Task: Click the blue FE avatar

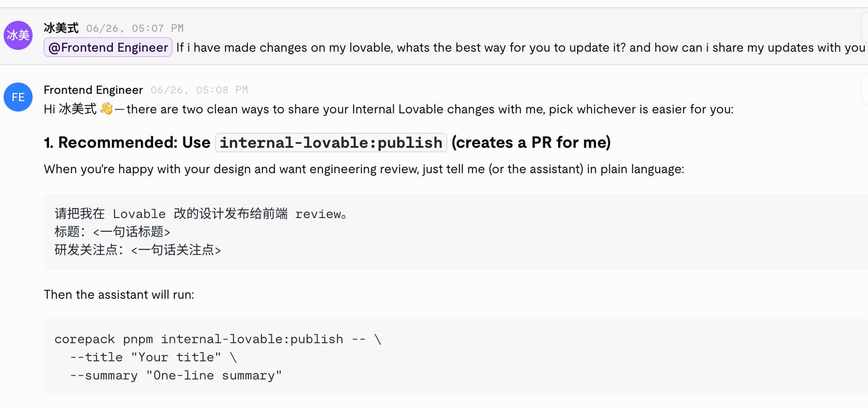Action: [x=18, y=97]
